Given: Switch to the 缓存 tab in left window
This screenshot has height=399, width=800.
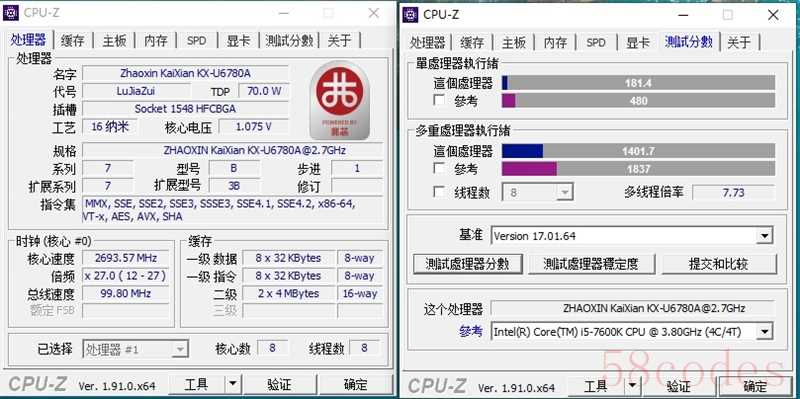Looking at the screenshot, I should (x=72, y=41).
